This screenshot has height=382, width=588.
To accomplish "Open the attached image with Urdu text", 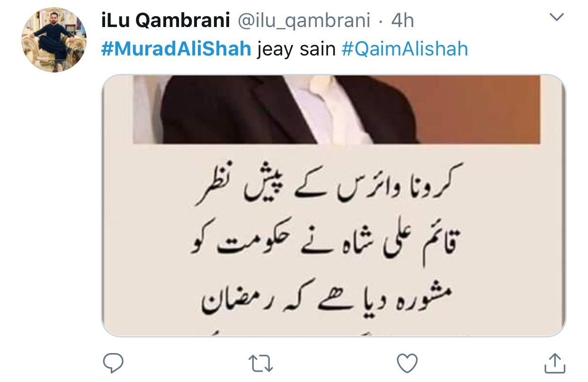I will [334, 206].
